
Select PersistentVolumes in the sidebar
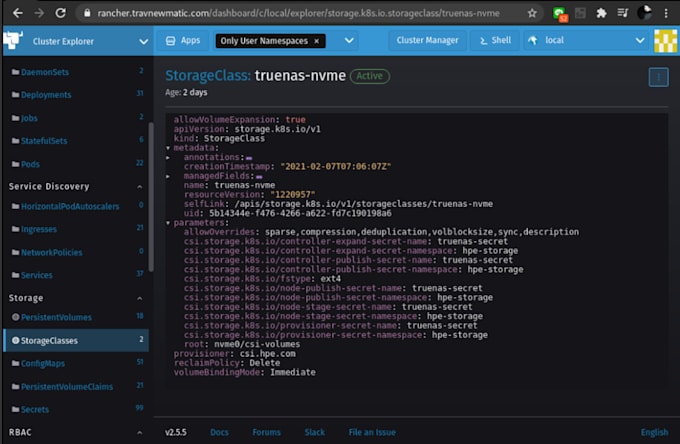pos(56,317)
